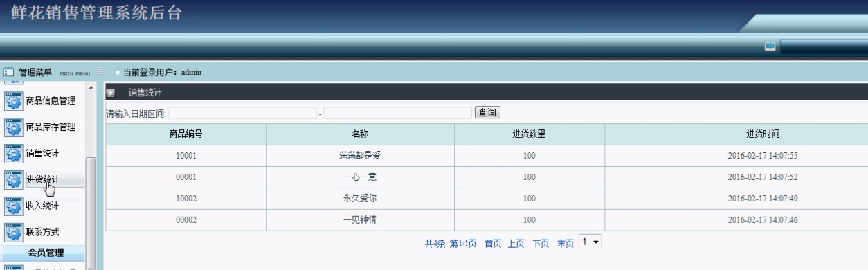The image size is (868, 270).
Task: Click the 共4条 record count text
Action: pyautogui.click(x=435, y=244)
